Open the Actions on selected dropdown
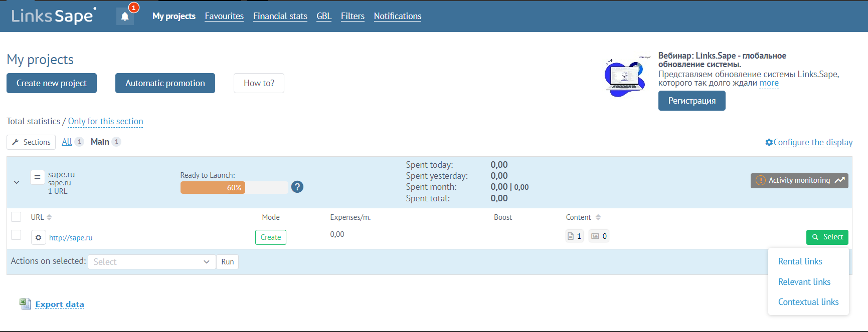This screenshot has width=868, height=332. [151, 262]
